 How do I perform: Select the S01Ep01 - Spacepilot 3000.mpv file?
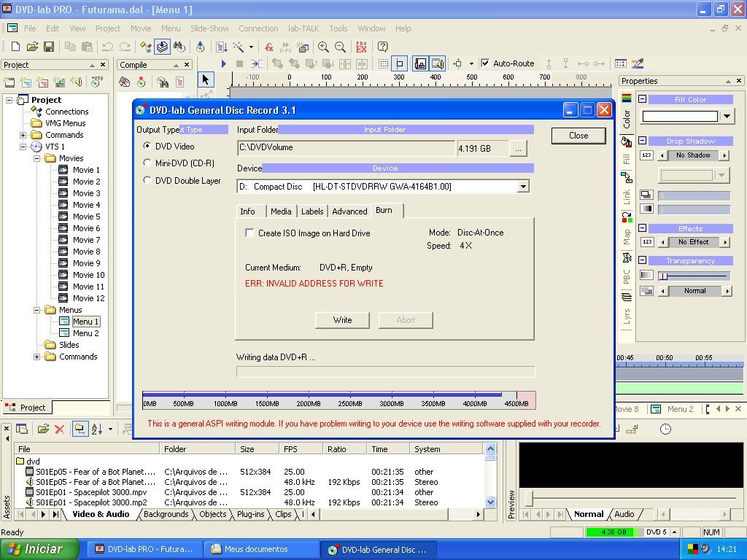click(x=91, y=492)
